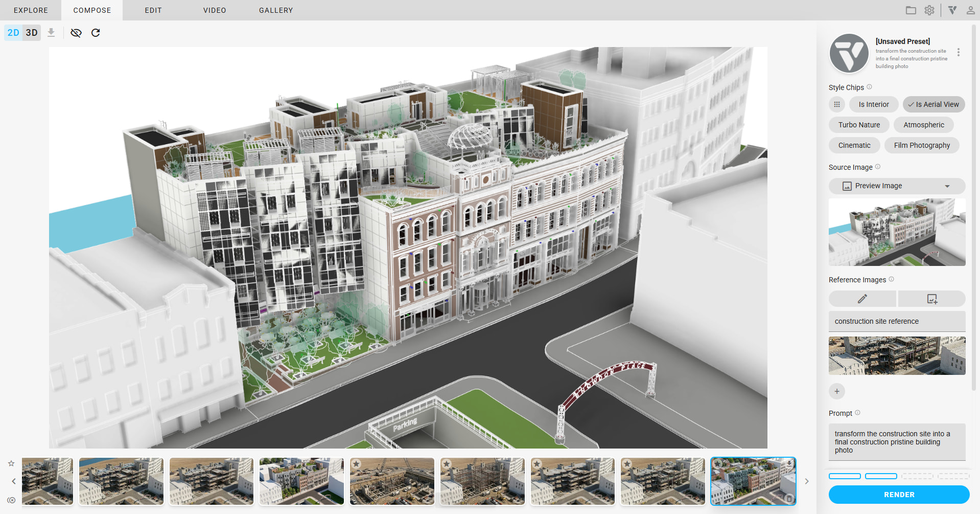Click the prompt text field
980x514 pixels.
pyautogui.click(x=897, y=442)
